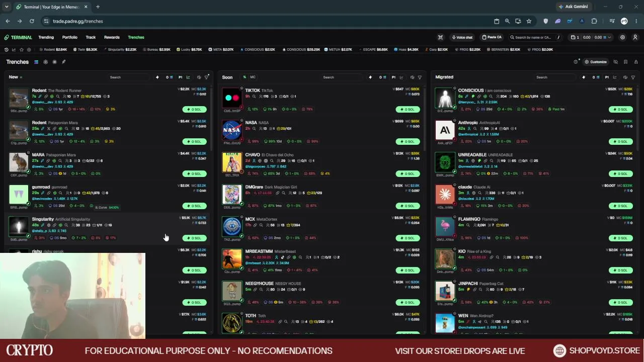The width and height of the screenshot is (644, 362).
Task: Open the Track tab
Action: 91,37
